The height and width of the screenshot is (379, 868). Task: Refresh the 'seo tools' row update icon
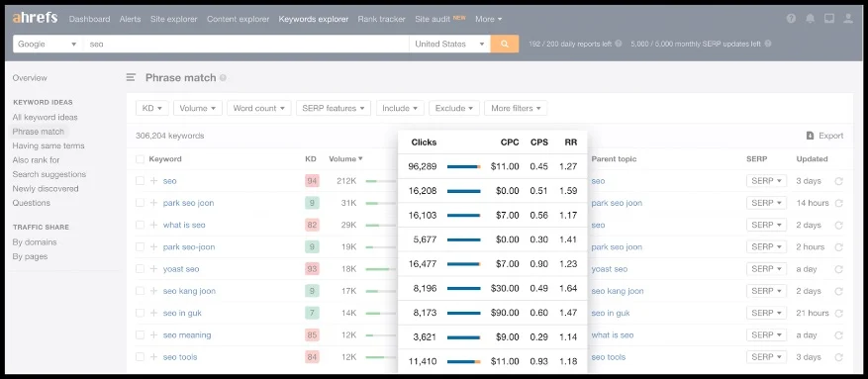[838, 357]
